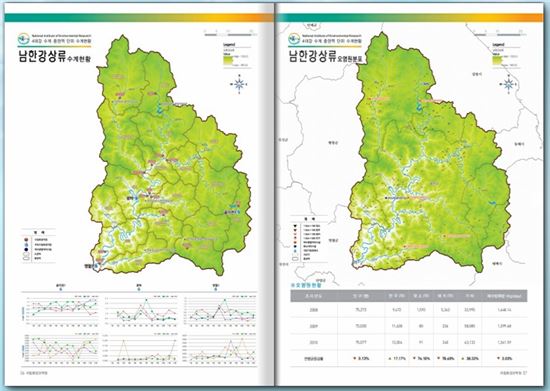550x391 pixels.
Task: Select the 2008 row in the pollution table
Action: pos(409,310)
